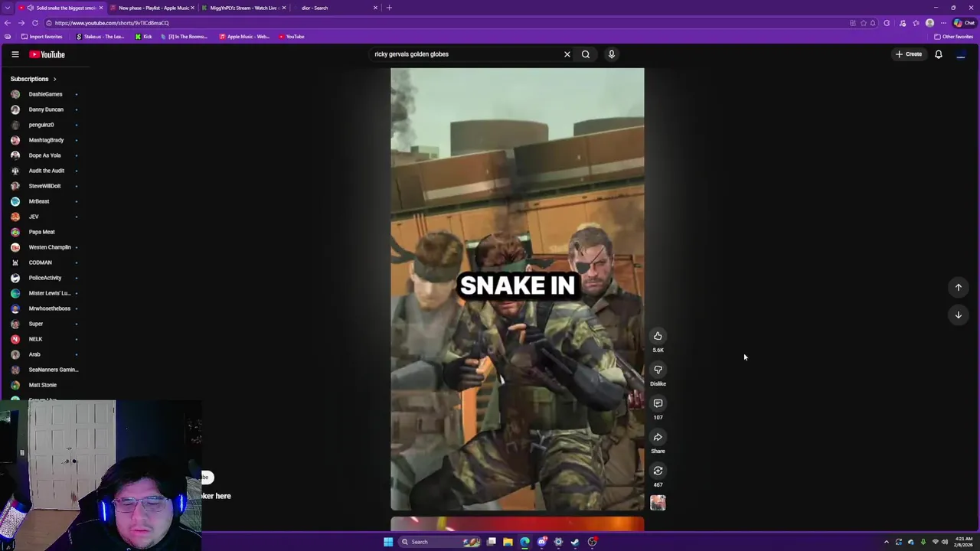Open Apple Music bookmark

244,37
